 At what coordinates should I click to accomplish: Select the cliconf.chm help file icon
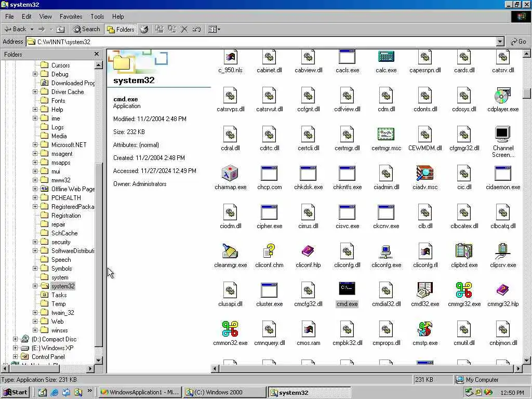(x=269, y=251)
